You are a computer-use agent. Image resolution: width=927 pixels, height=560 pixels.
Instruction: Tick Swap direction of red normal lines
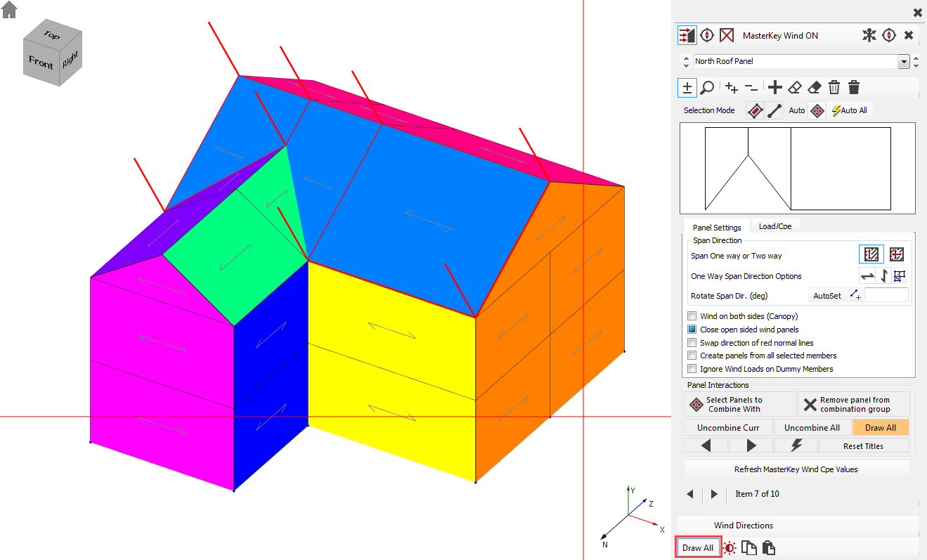click(x=692, y=343)
